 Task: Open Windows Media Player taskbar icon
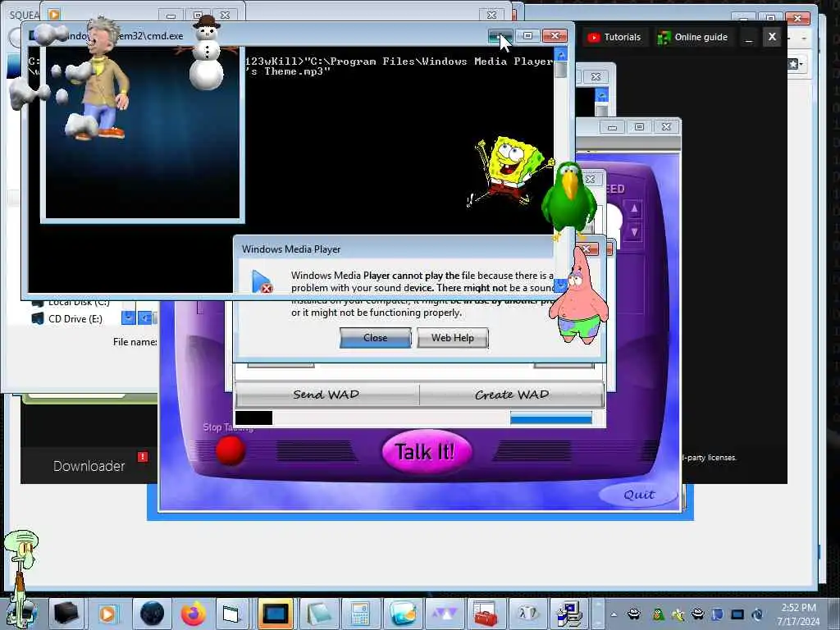point(107,614)
